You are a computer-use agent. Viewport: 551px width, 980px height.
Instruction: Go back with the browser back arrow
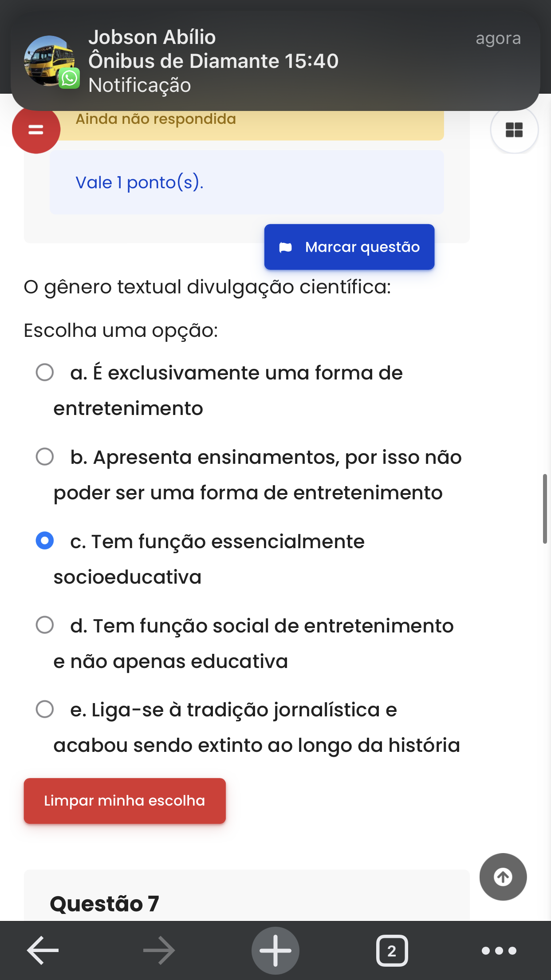pos(43,950)
